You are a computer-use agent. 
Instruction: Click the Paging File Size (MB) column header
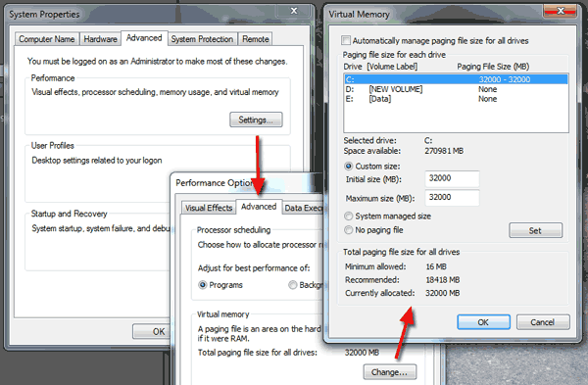pyautogui.click(x=493, y=67)
